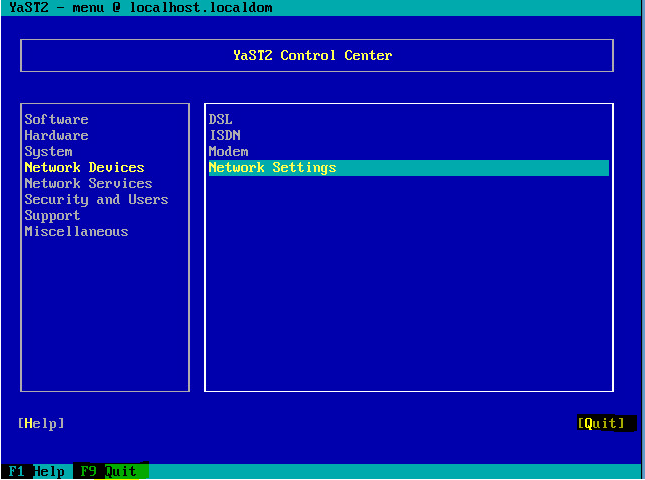Click the [Help] button

41,423
